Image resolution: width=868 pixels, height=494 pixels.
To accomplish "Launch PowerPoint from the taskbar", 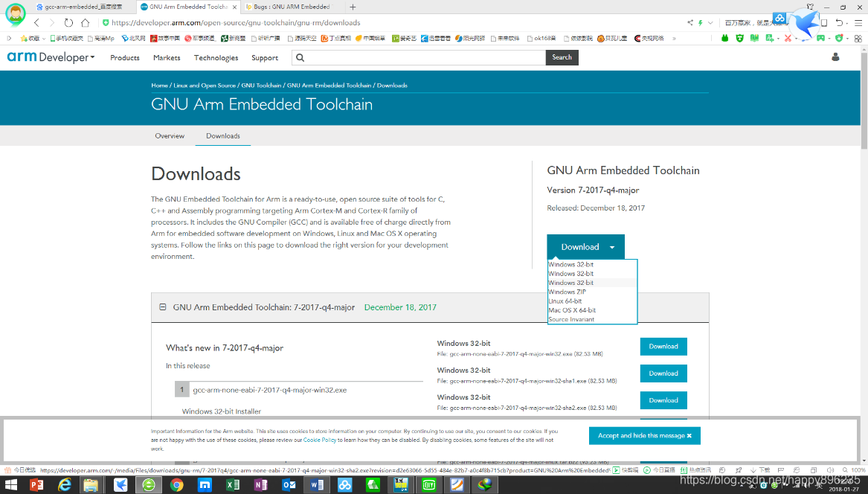I will tap(36, 485).
